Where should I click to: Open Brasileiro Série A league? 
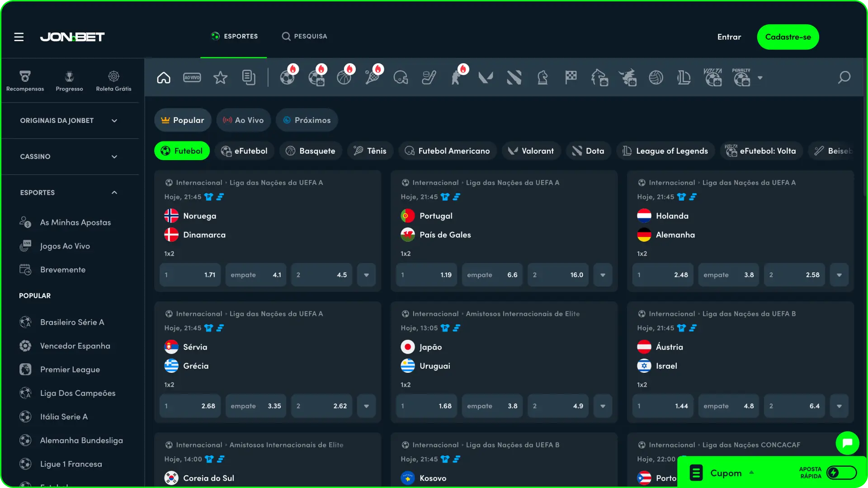(72, 322)
